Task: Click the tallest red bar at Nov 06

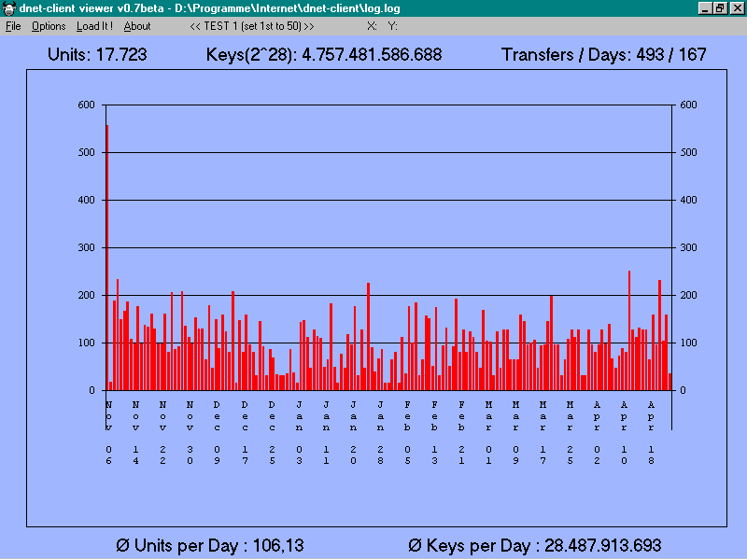Action: (x=107, y=258)
